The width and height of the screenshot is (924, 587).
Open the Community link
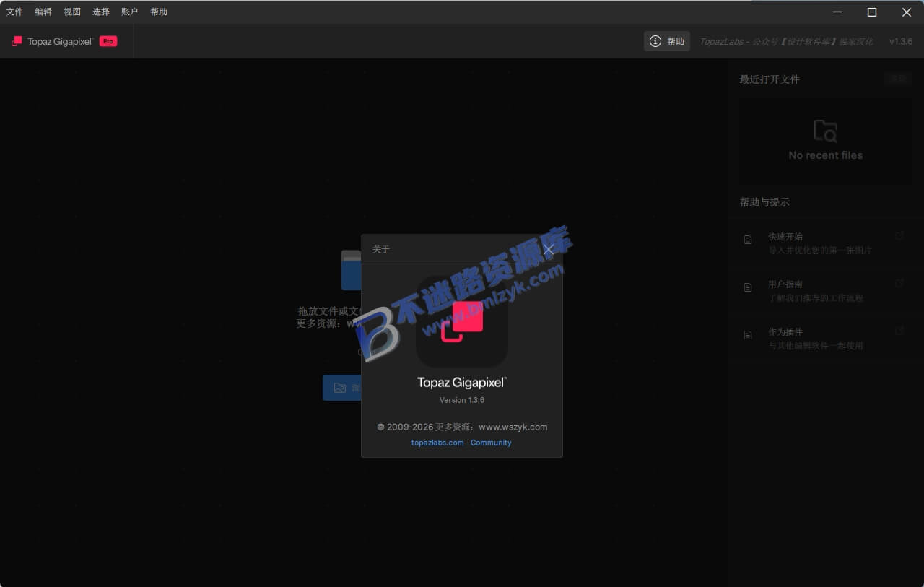click(491, 443)
